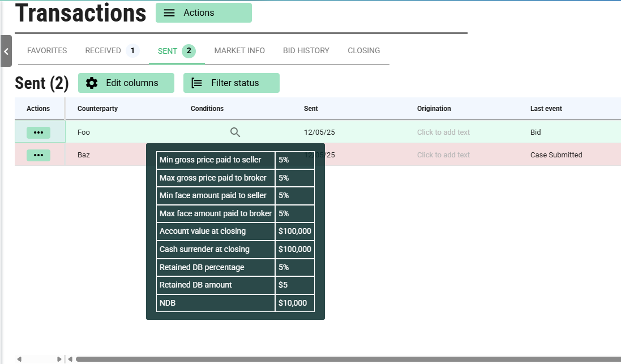Viewport: 621px width, 364px height.
Task: Open the Market Info tab
Action: point(239,51)
